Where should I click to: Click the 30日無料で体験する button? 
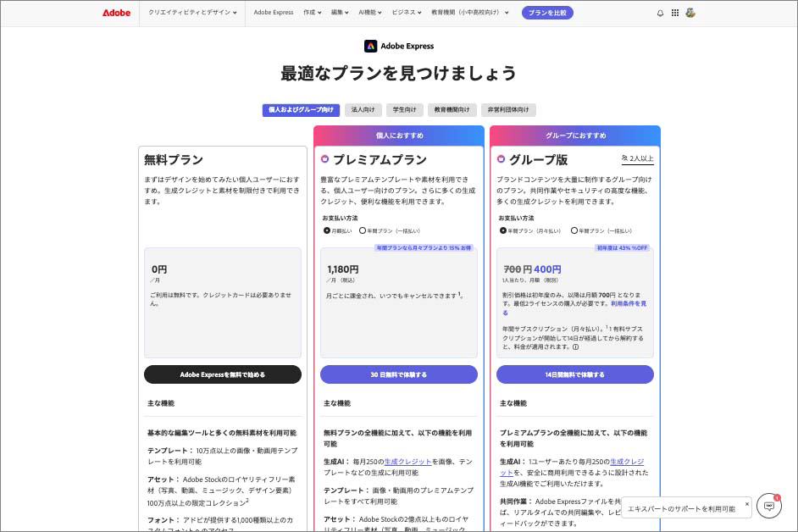tap(398, 374)
